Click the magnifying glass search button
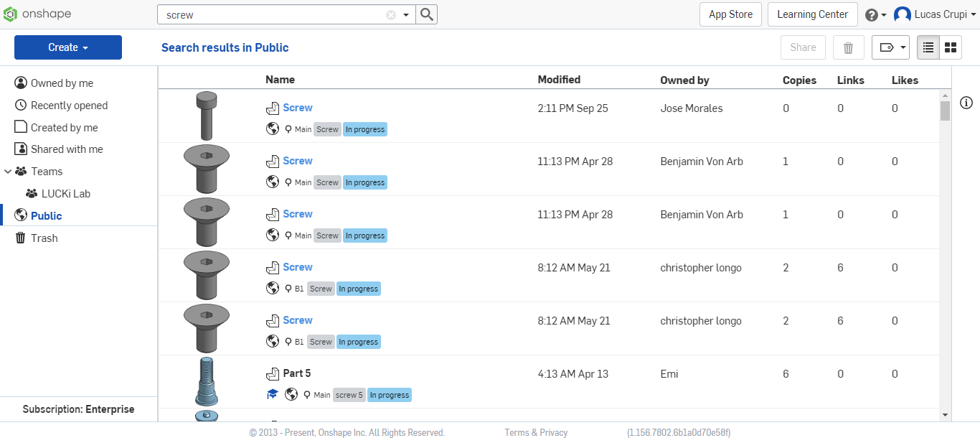Viewport: 980px width, 443px height. 426,14
